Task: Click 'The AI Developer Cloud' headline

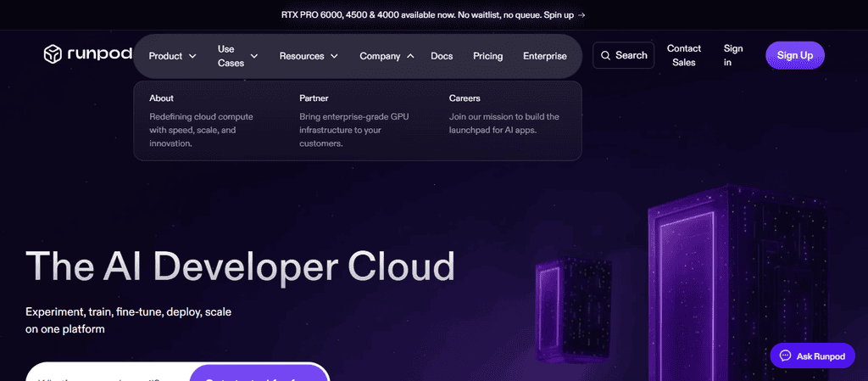Action: coord(240,267)
